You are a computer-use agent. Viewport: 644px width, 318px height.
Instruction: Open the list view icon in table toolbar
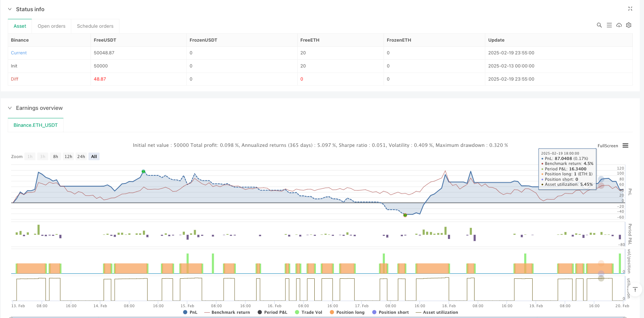click(x=609, y=25)
